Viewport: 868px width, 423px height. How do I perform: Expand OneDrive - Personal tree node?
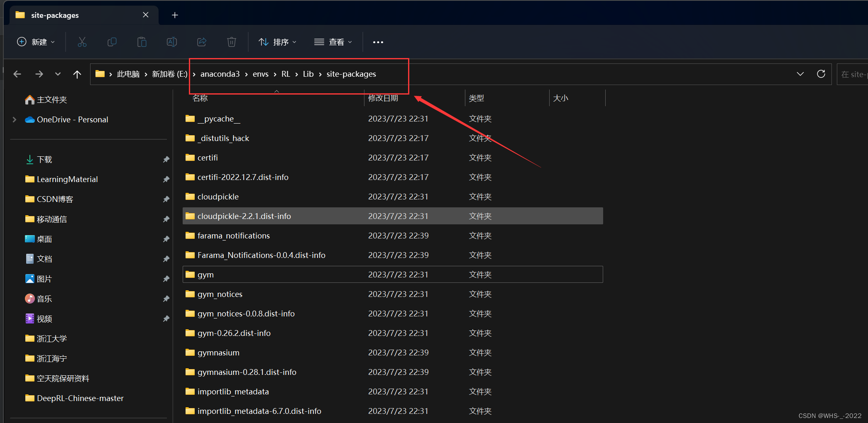click(x=15, y=119)
